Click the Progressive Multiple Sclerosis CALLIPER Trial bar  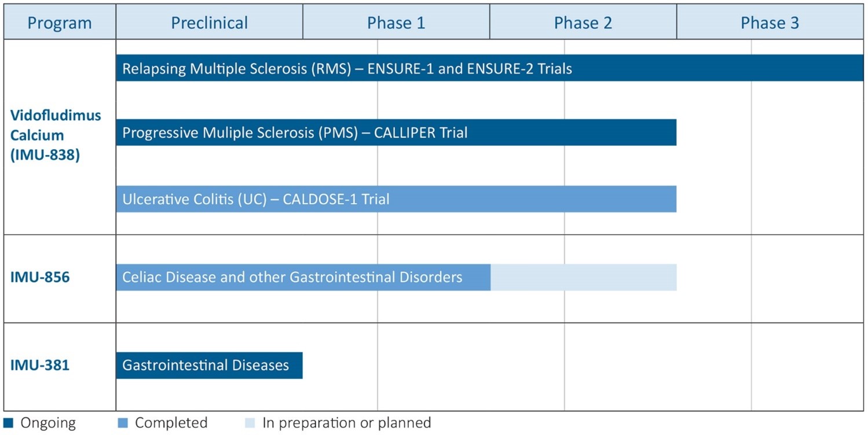(x=396, y=132)
